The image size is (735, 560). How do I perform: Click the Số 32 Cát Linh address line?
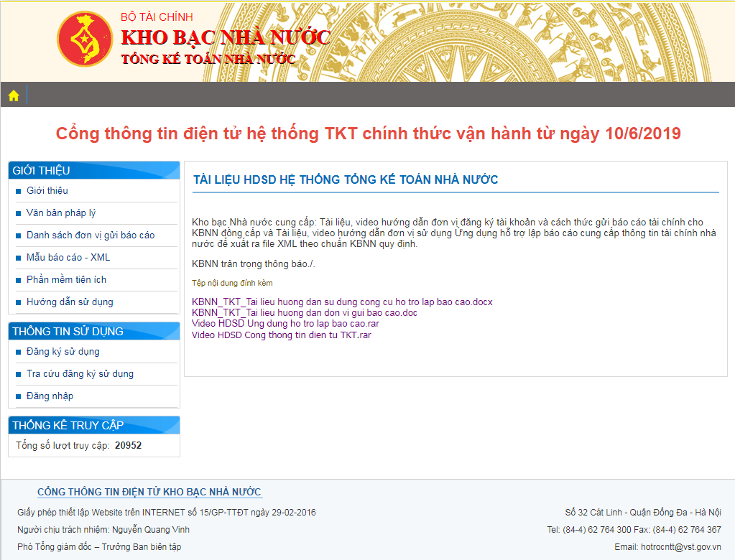642,512
